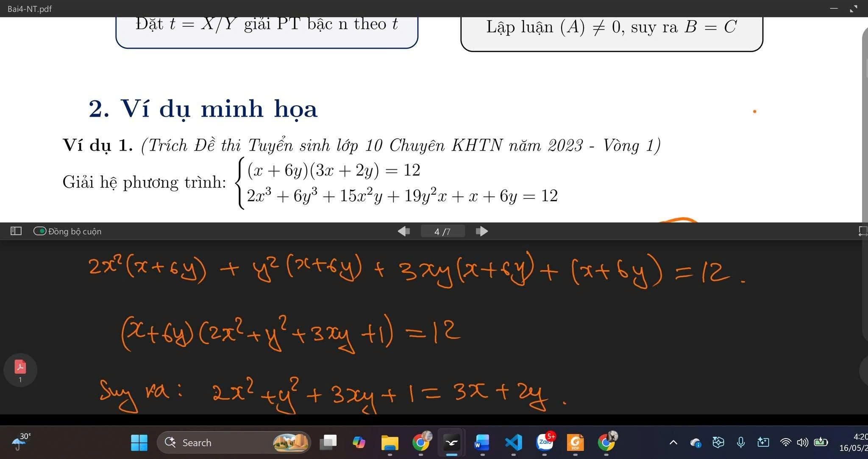Go to the previous PDF page
Viewport: 868px width, 459px height.
pos(403,231)
